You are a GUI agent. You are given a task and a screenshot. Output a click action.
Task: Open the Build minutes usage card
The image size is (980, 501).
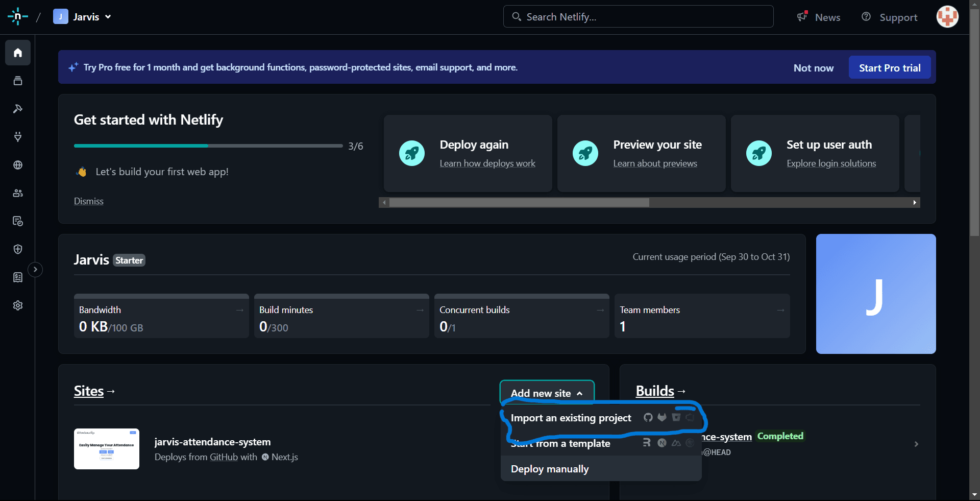click(x=341, y=316)
